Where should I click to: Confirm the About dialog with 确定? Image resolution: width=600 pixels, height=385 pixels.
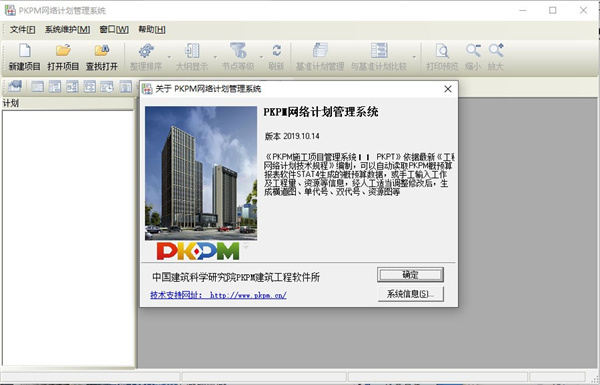[411, 274]
